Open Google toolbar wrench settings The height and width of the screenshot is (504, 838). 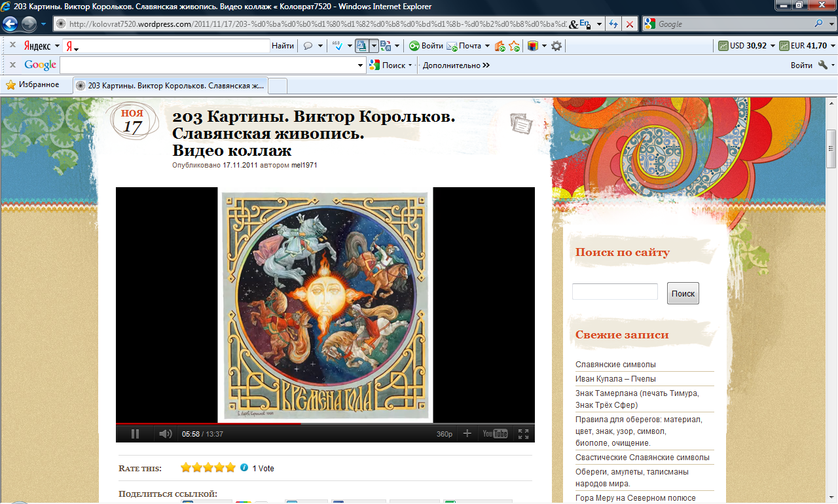(x=824, y=65)
